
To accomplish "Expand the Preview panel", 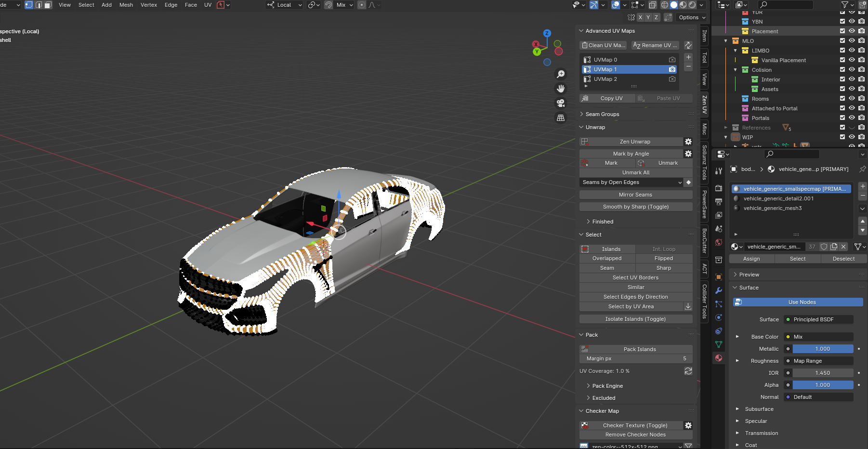I will tap(735, 275).
